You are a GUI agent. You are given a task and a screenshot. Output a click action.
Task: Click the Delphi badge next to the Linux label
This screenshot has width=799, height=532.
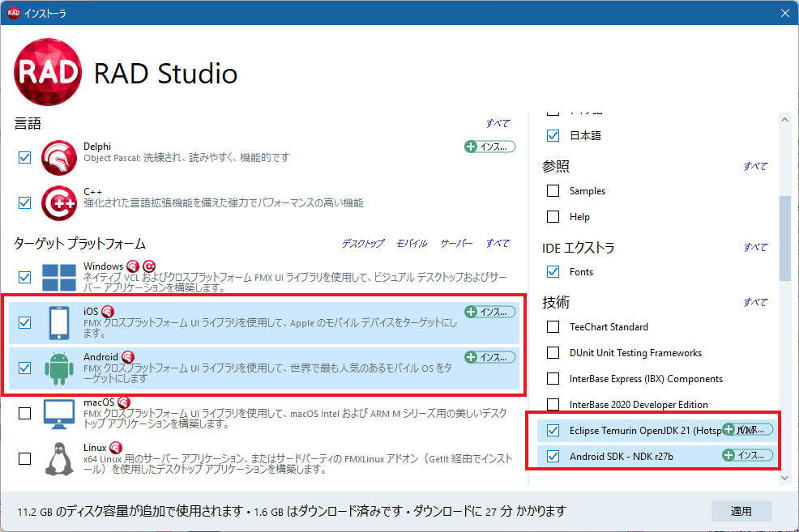(x=116, y=448)
